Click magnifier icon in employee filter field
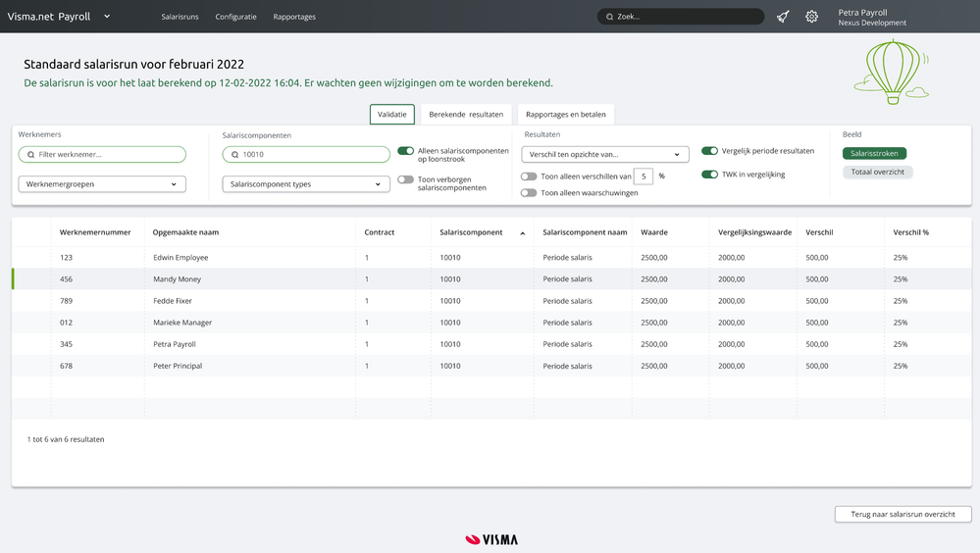 pyautogui.click(x=31, y=155)
